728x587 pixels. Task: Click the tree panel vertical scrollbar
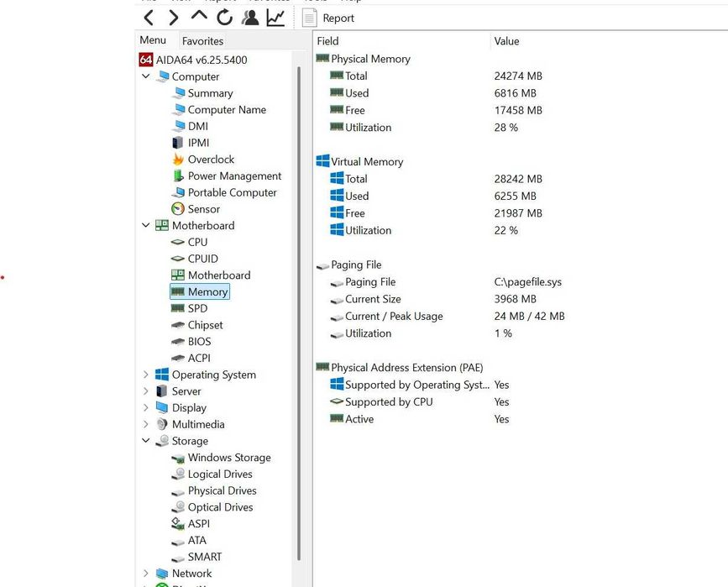299,313
